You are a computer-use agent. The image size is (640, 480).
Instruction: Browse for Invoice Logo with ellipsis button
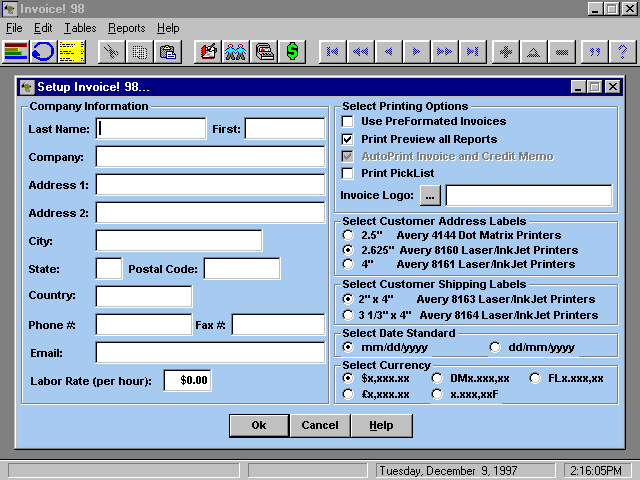[430, 195]
